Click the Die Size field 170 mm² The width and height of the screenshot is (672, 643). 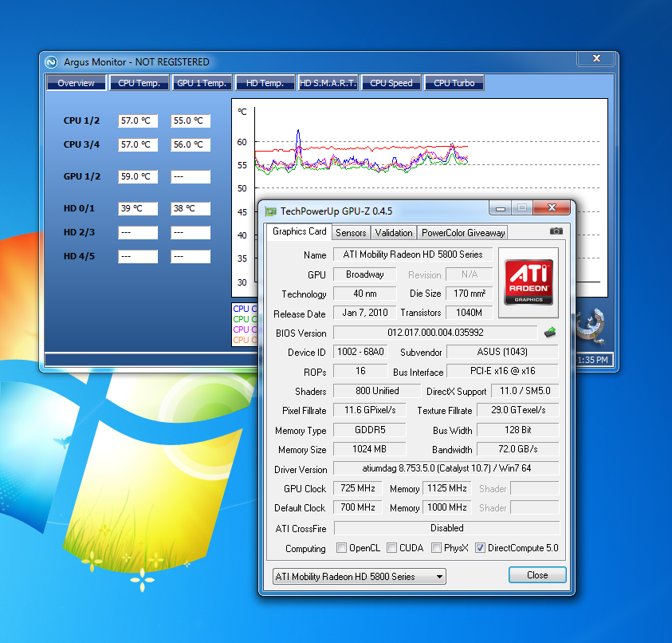469,294
